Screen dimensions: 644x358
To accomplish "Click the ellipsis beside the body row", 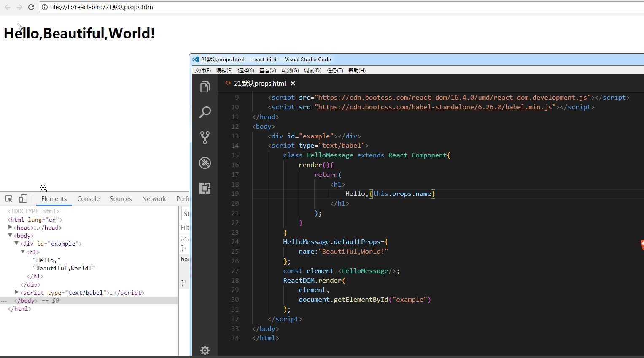I will 4,301.
